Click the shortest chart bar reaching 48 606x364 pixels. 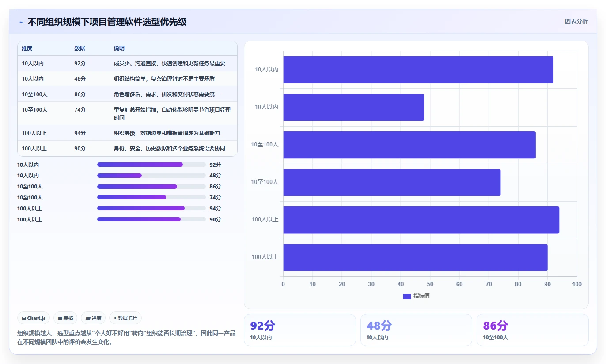tap(354, 107)
